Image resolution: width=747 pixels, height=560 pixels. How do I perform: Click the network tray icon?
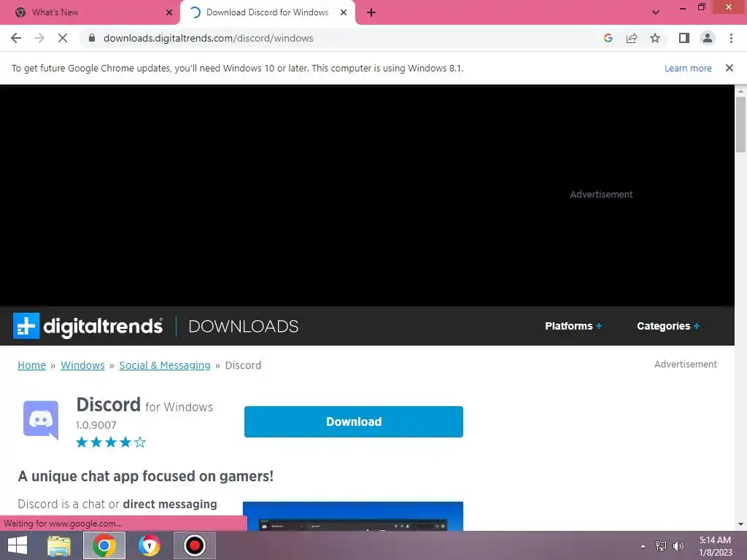coord(661,546)
